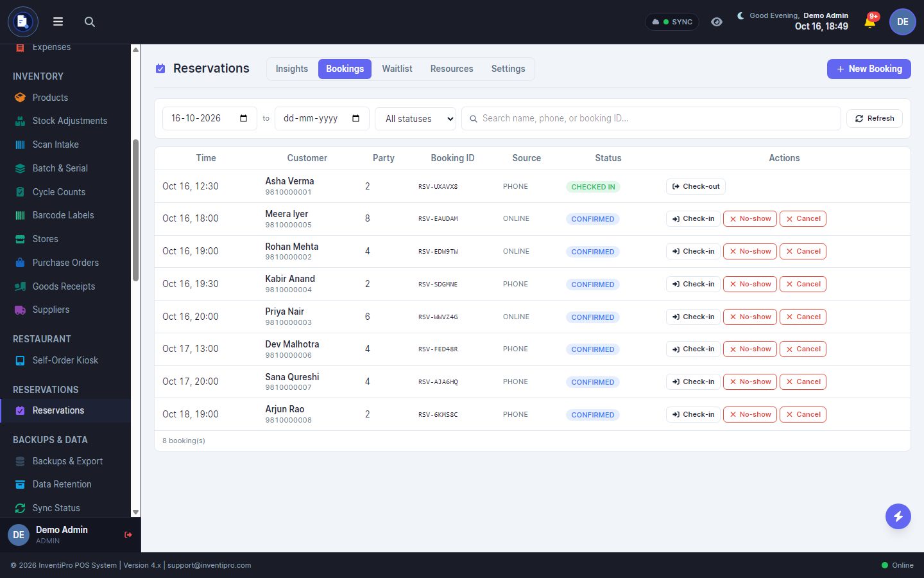Click the end date dd-mm-yyyy field

322,118
